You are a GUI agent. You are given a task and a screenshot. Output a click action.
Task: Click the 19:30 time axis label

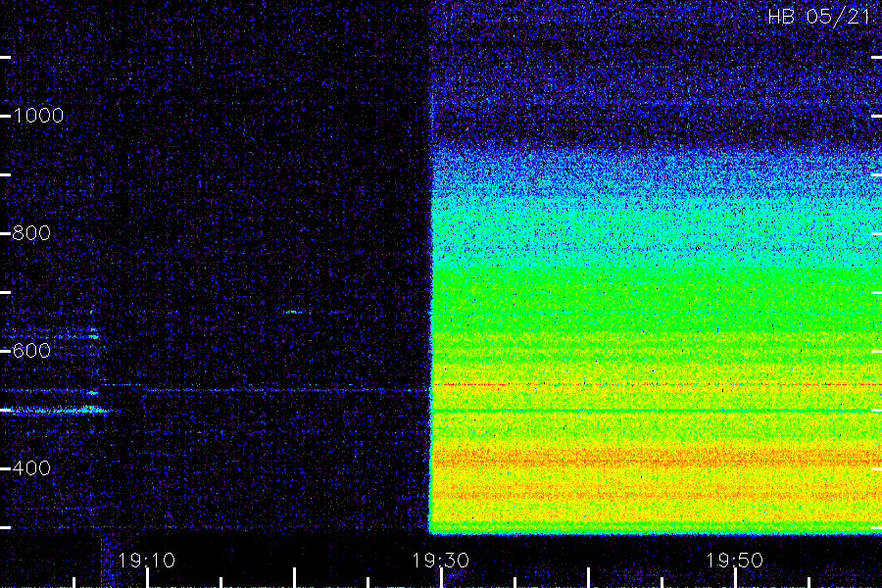(440, 561)
